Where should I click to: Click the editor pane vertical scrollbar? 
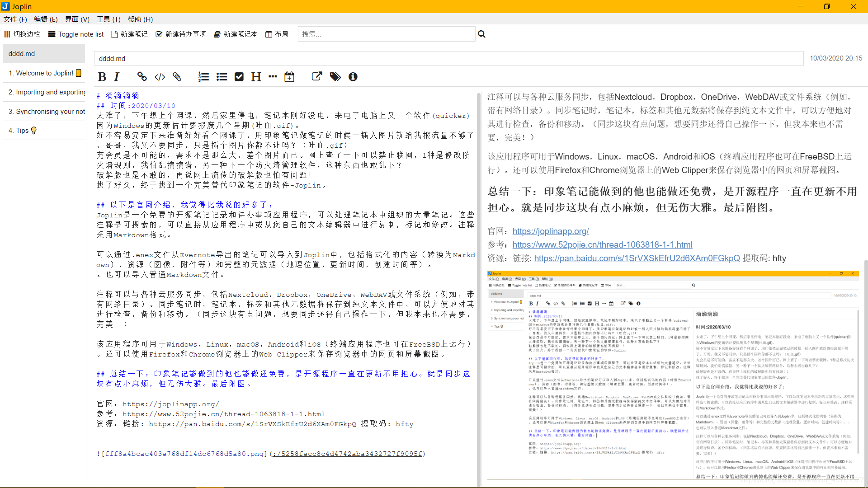[x=478, y=289]
